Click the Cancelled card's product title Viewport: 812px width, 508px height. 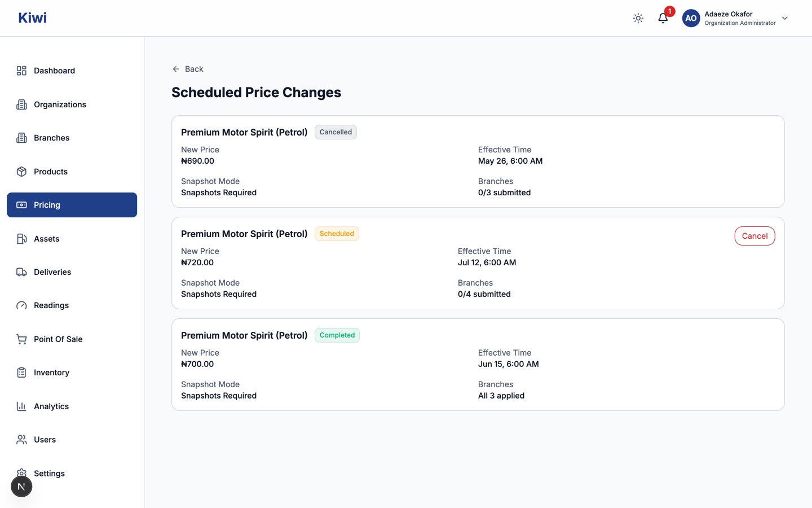(244, 132)
